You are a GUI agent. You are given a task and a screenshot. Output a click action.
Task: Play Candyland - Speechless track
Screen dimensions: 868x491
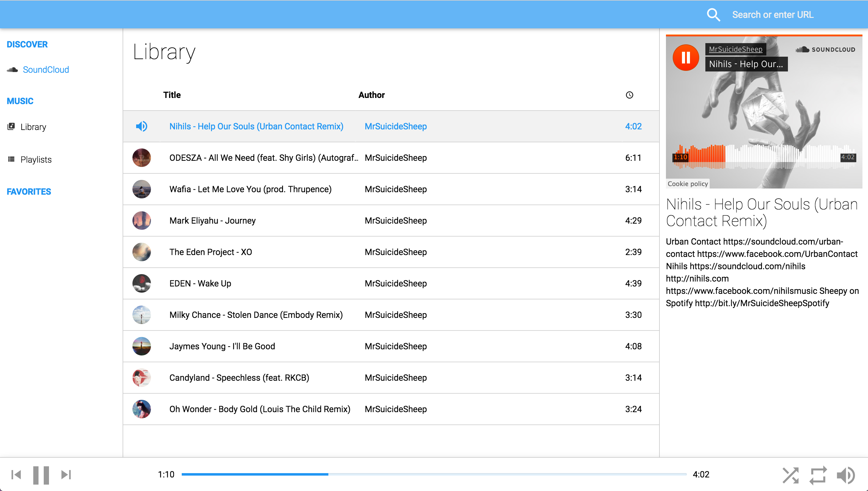pyautogui.click(x=239, y=377)
